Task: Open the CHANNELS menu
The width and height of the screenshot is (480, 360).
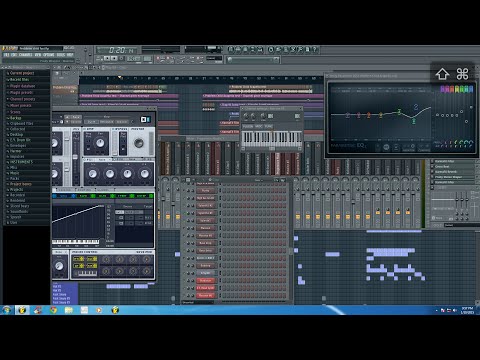Action: (x=25, y=55)
